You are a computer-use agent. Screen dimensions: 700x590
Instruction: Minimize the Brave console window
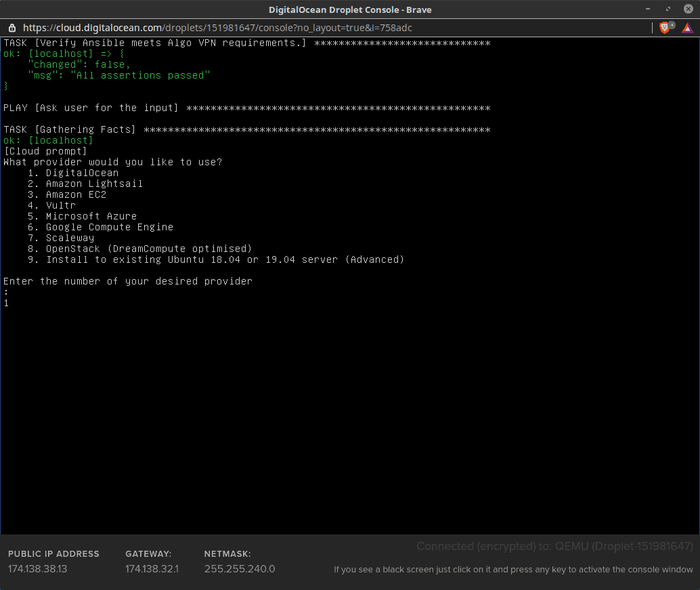648,9
